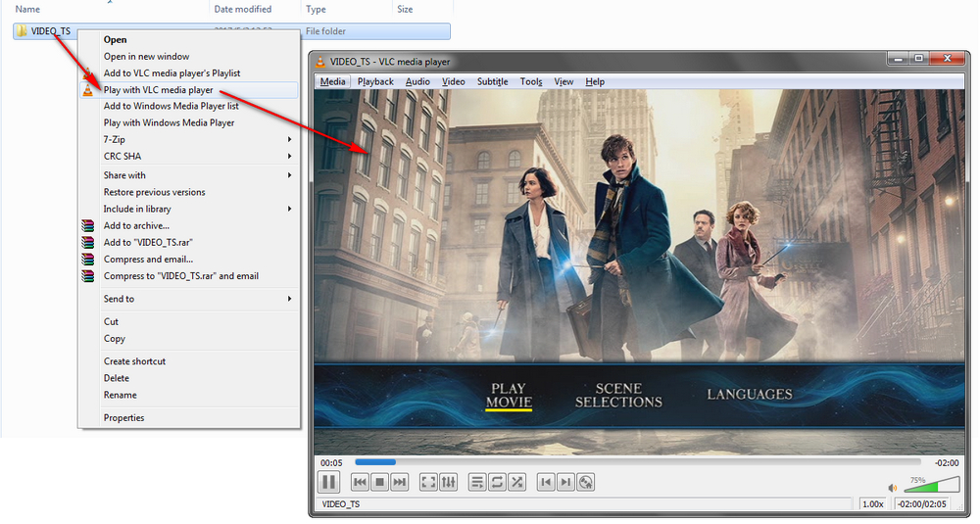Image resolution: width=980 pixels, height=524 pixels.
Task: Pause playback in VLC
Action: tap(328, 482)
